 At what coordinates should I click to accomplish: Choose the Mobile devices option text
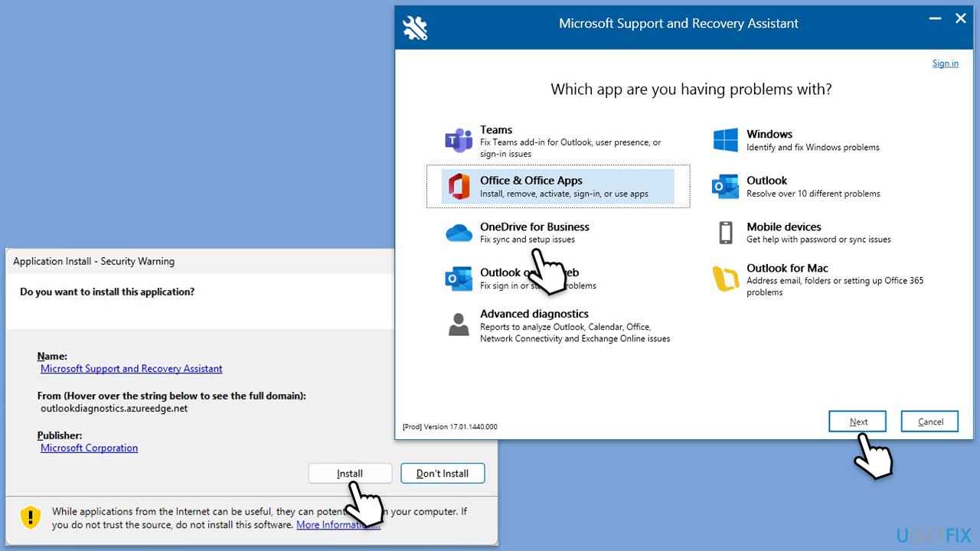[784, 227]
